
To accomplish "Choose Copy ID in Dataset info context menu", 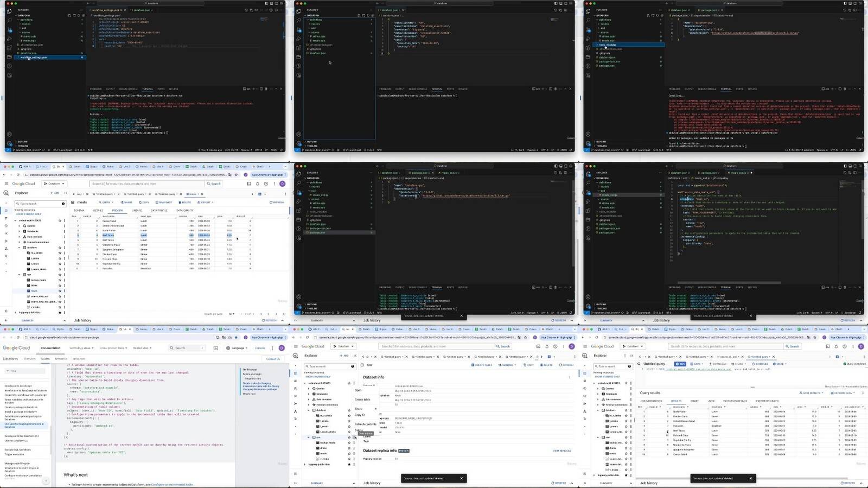I will [x=360, y=415].
